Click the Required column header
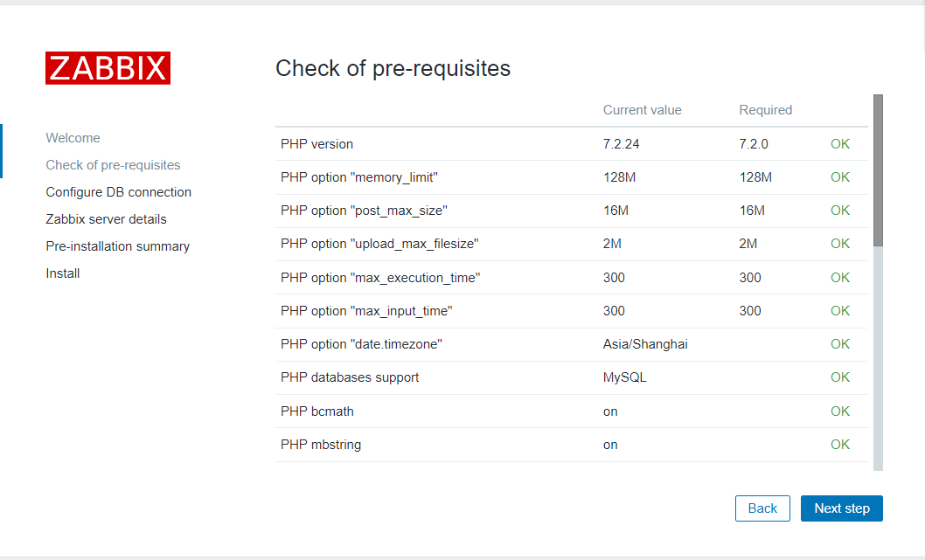Image resolution: width=925 pixels, height=560 pixels. [x=765, y=110]
